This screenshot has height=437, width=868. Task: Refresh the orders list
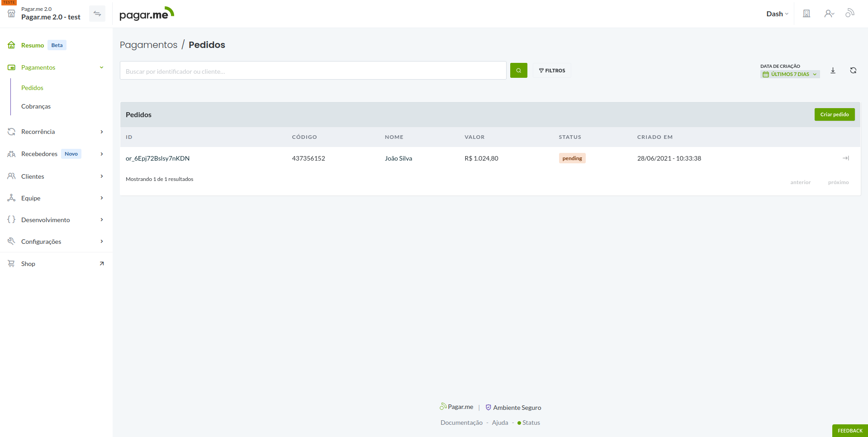coord(853,71)
